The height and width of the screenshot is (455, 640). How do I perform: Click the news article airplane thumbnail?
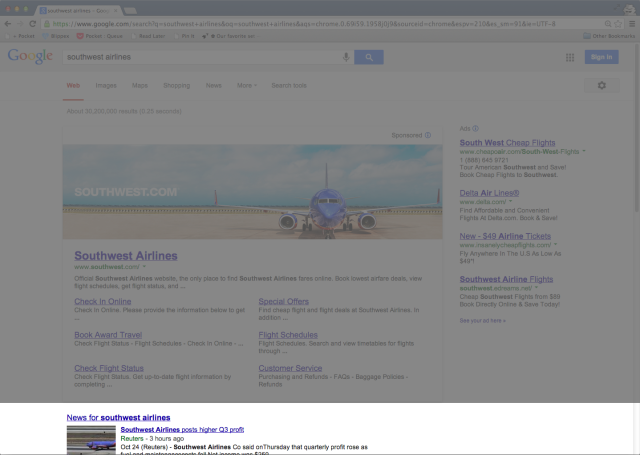pos(91,440)
